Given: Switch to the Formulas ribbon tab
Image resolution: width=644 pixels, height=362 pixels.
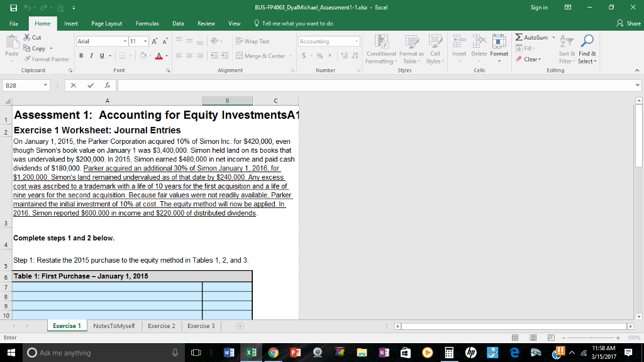Looking at the screenshot, I should tap(148, 23).
